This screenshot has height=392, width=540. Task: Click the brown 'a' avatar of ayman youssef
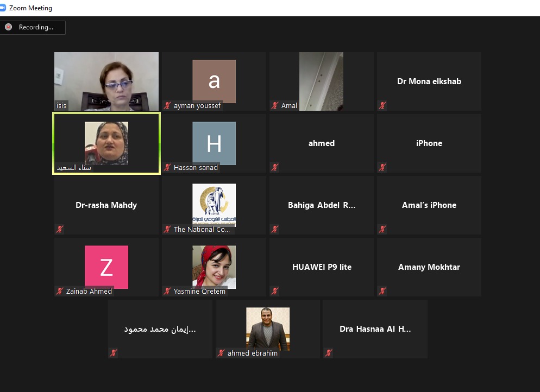pos(214,81)
